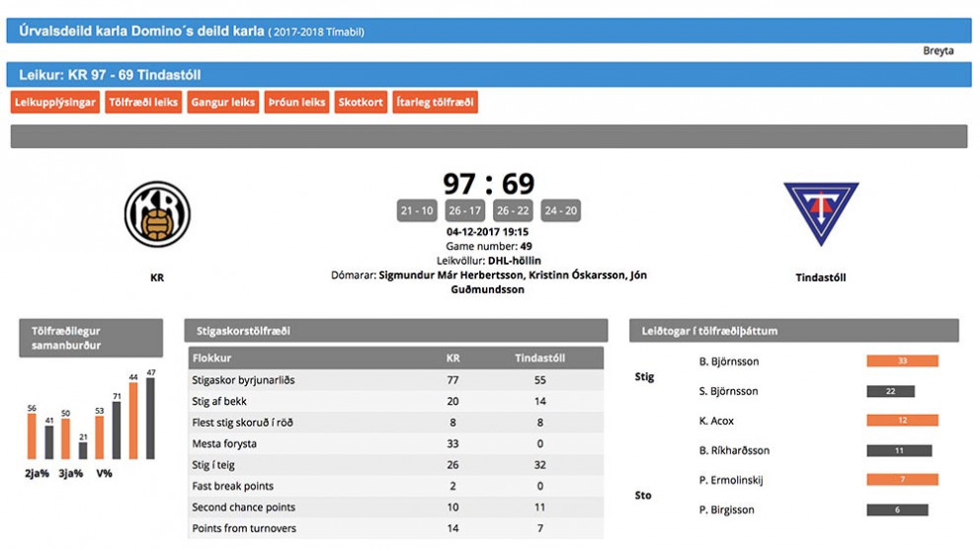This screenshot has width=980, height=549.
Task: Open the Leikupplýsingar tab
Action: click(54, 103)
